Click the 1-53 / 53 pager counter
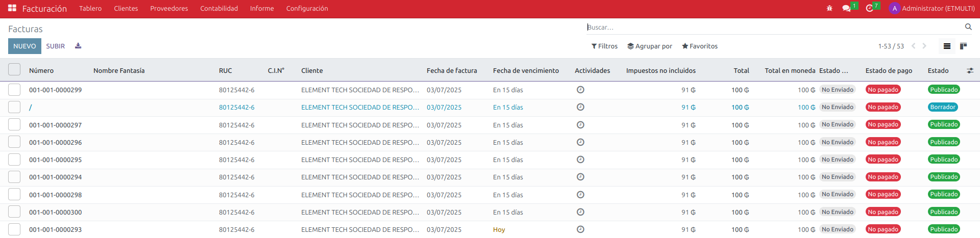980x238 pixels. coord(891,46)
